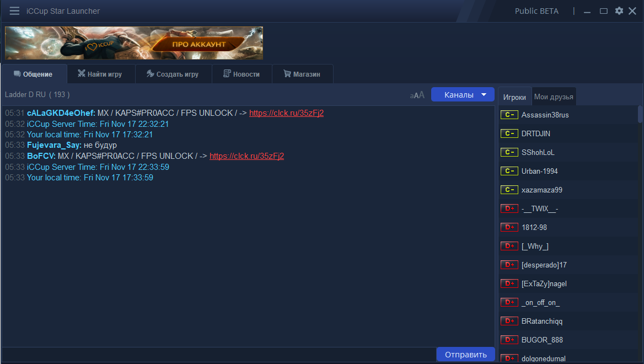Click the C- rank badge beside Urban-1994

tap(509, 171)
